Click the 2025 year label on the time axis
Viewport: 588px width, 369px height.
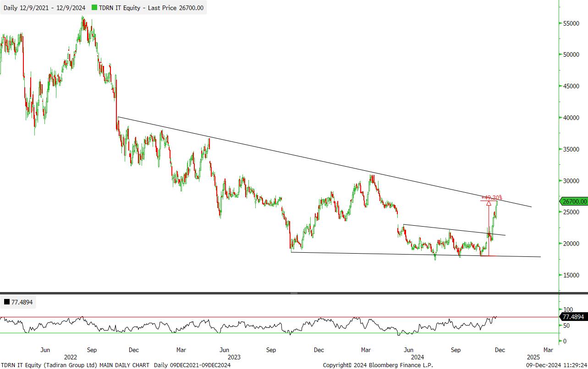point(533,357)
